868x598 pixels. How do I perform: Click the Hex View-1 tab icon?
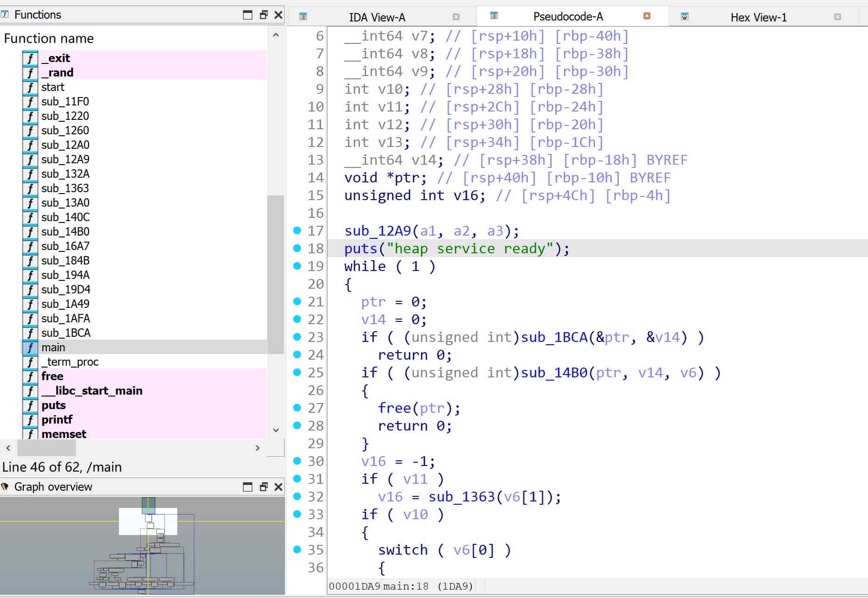[685, 17]
